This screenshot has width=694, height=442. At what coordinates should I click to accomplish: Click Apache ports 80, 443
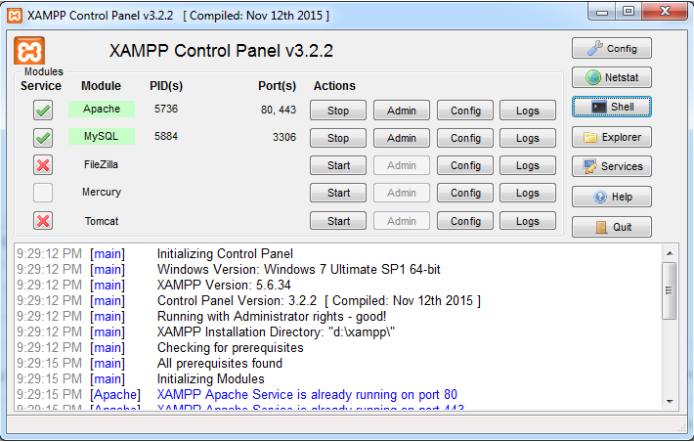pyautogui.click(x=278, y=110)
